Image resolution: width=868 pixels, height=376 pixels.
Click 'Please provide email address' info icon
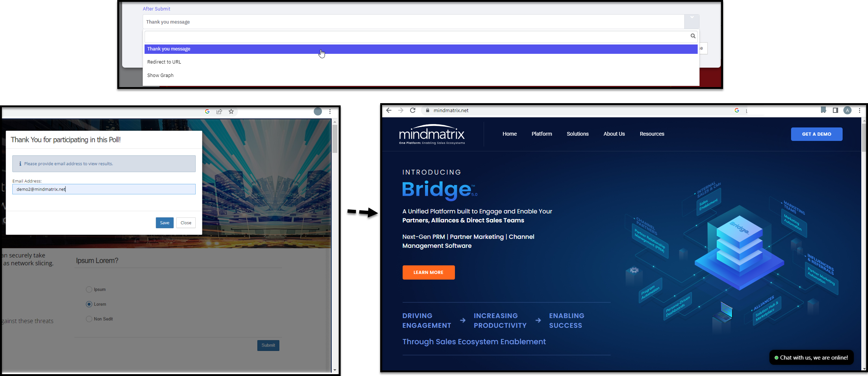pos(20,164)
